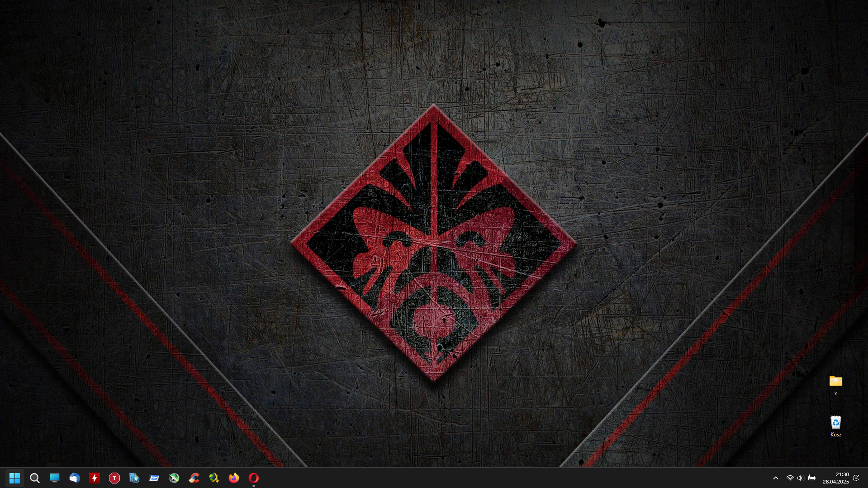Open taskbar Search magnifier
868x488 pixels.
pyautogui.click(x=34, y=478)
